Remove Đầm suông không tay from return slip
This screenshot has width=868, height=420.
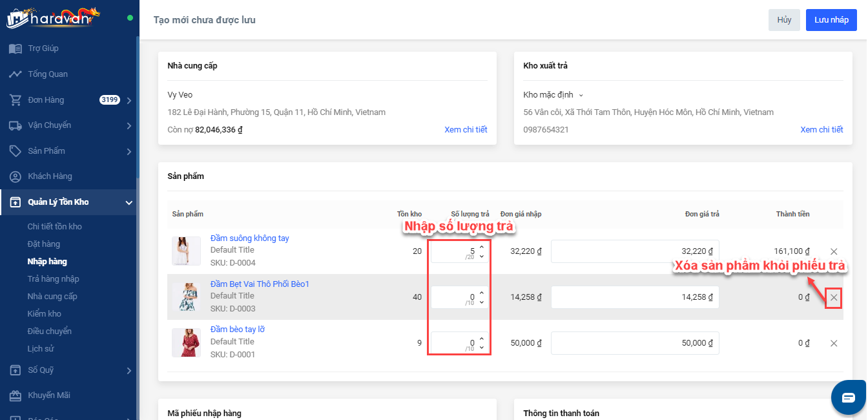(834, 251)
